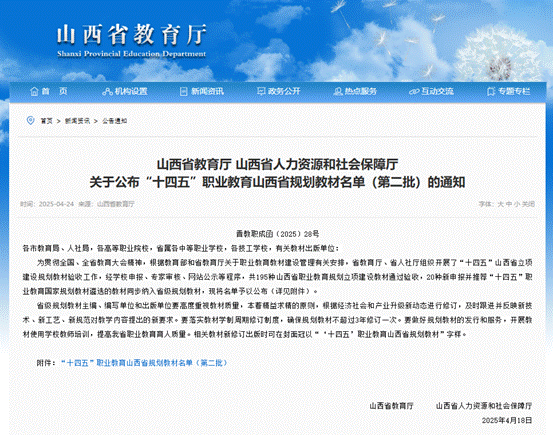
Task: Set font size to 小
Action: (517, 204)
